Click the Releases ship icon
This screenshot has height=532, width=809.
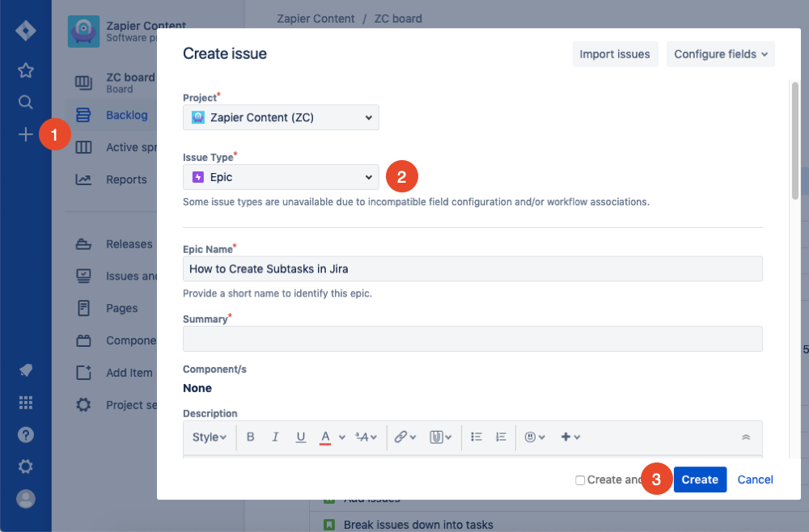pyautogui.click(x=83, y=244)
